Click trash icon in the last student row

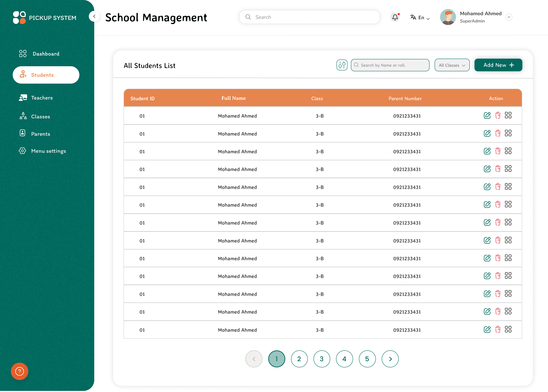point(498,330)
